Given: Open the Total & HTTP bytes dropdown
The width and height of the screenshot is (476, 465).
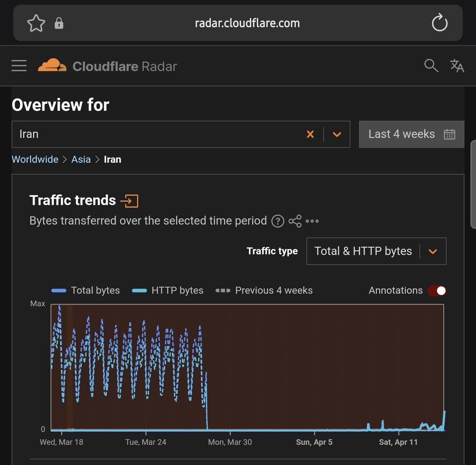Looking at the screenshot, I should coord(376,251).
